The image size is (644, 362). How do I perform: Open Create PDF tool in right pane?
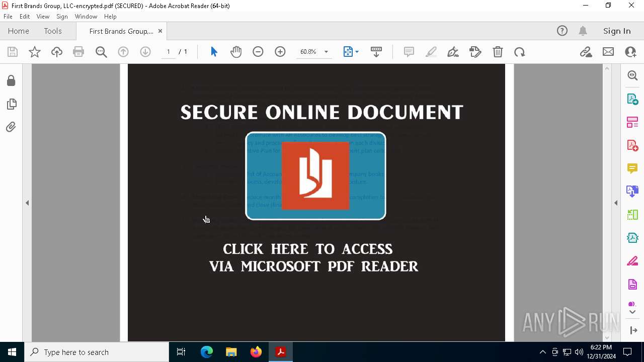point(632,145)
